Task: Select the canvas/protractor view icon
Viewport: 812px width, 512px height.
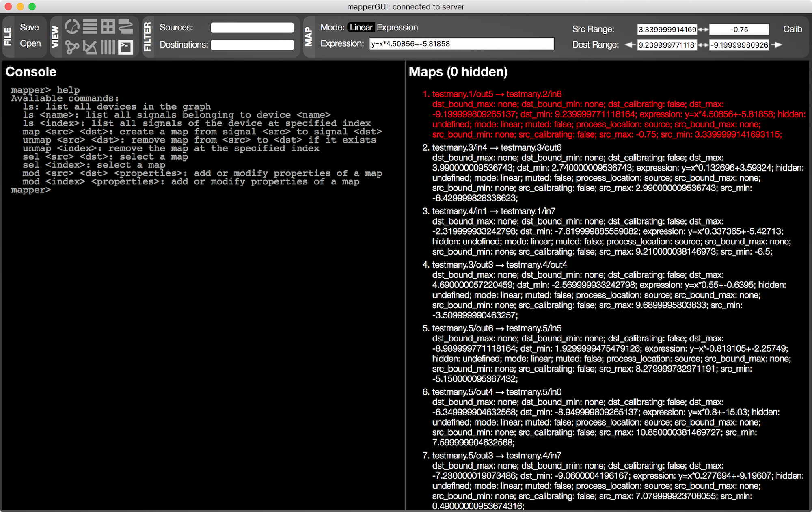Action: (x=90, y=47)
